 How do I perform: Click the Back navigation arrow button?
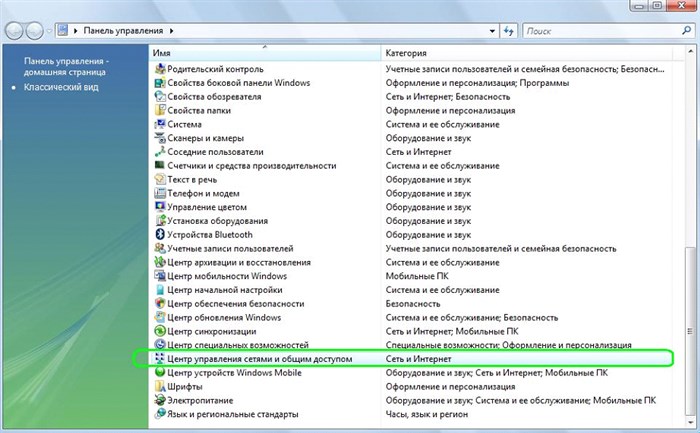tap(14, 31)
